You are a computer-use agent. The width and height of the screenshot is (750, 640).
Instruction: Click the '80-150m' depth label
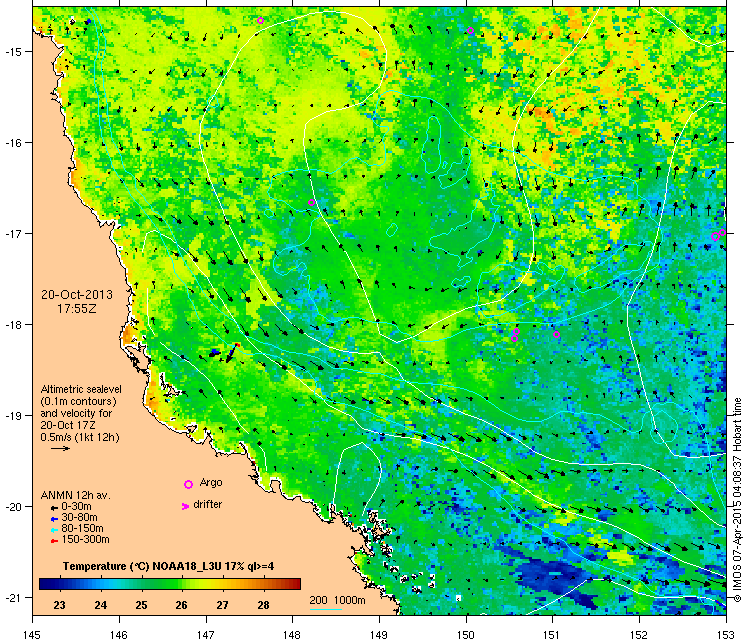tap(82, 529)
